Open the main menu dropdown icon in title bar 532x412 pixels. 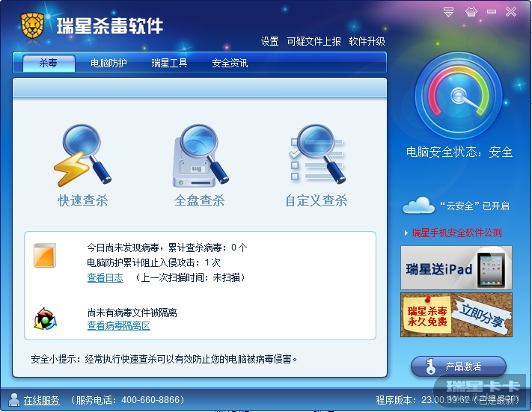click(x=448, y=13)
